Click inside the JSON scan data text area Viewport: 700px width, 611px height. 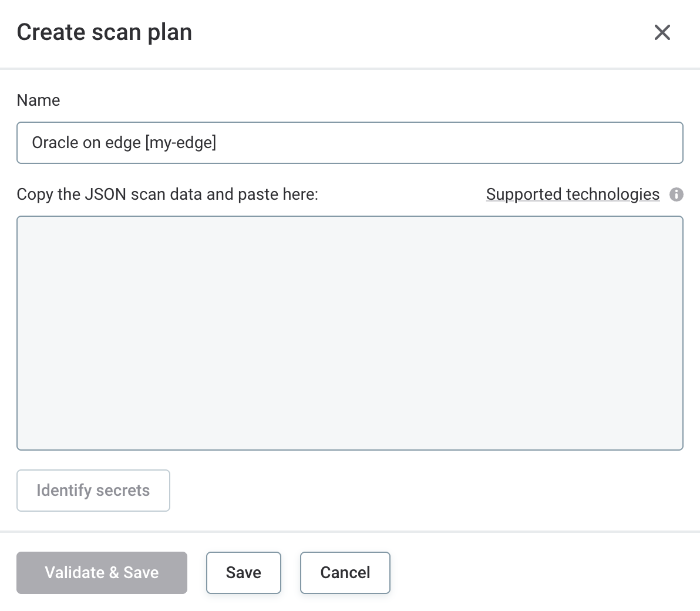click(350, 333)
